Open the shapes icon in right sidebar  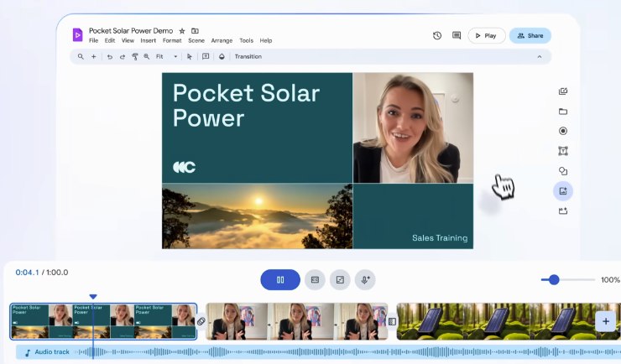coord(563,171)
